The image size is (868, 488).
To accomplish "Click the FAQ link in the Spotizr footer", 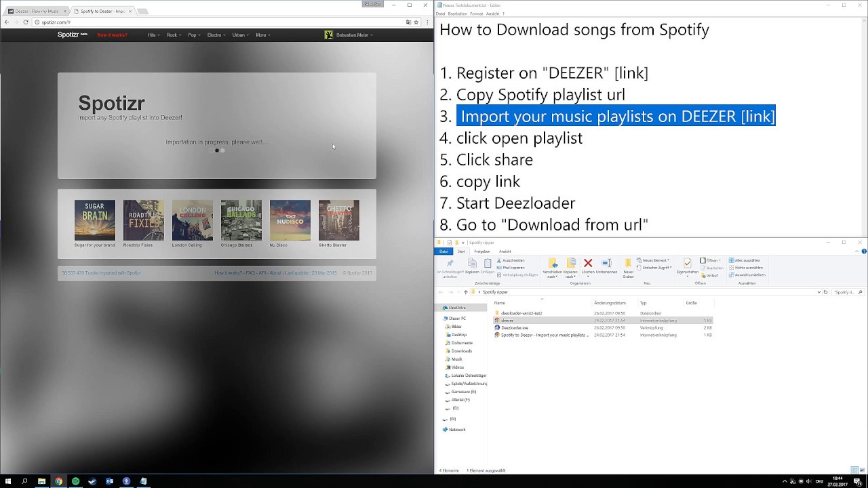I will coord(250,273).
